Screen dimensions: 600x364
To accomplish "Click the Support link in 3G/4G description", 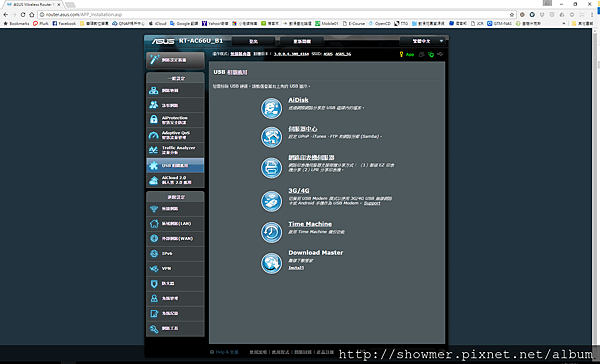I will point(372,203).
